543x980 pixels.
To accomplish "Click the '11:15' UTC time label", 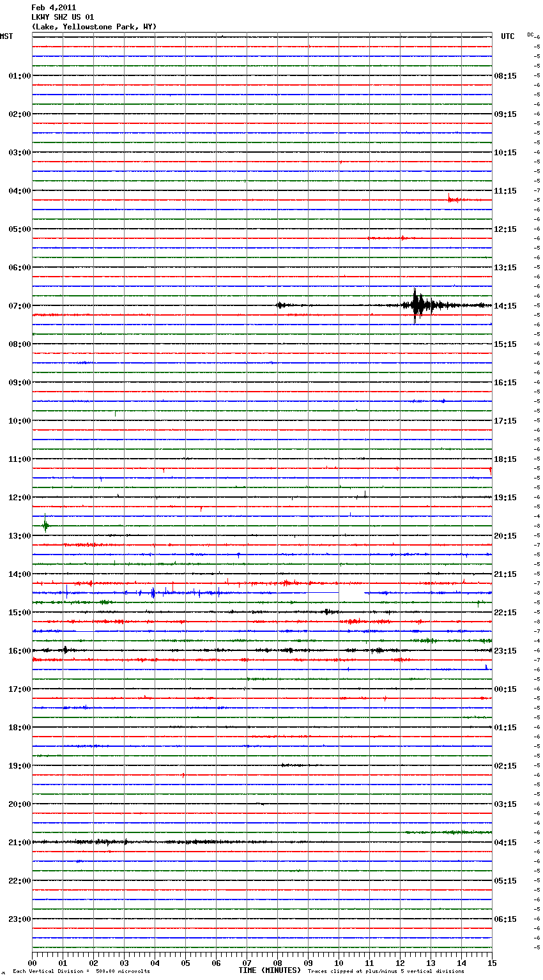I will (x=505, y=191).
